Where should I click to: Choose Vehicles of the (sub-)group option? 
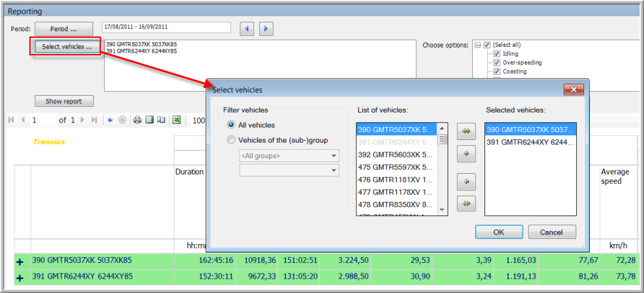click(x=231, y=139)
